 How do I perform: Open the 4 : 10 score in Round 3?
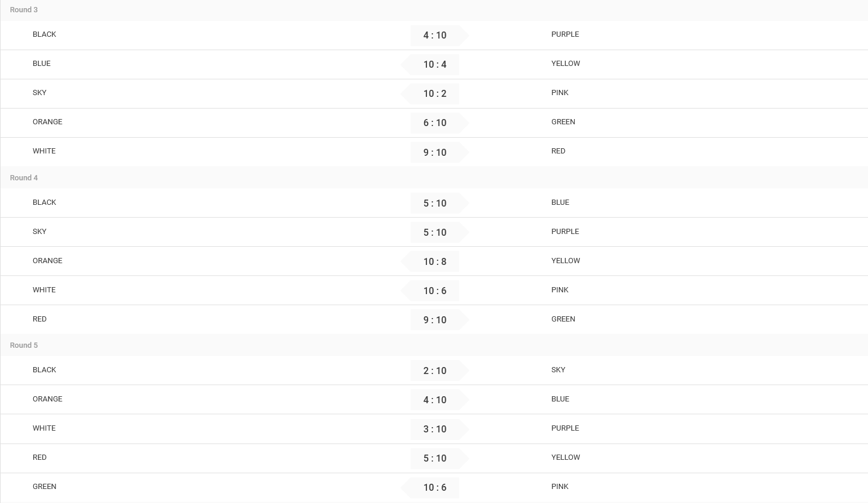point(435,36)
